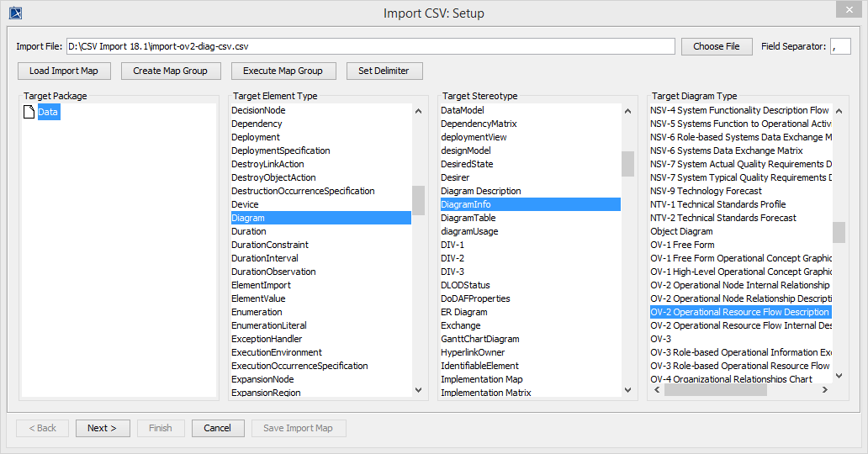Click the Import File path field
868x454 pixels.
tap(370, 46)
